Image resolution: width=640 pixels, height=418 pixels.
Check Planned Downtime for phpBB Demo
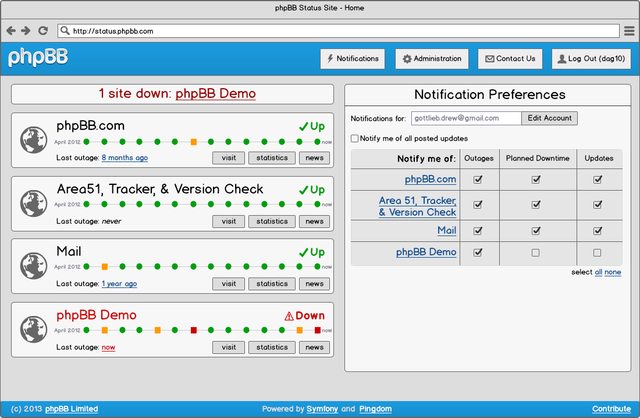tap(536, 253)
